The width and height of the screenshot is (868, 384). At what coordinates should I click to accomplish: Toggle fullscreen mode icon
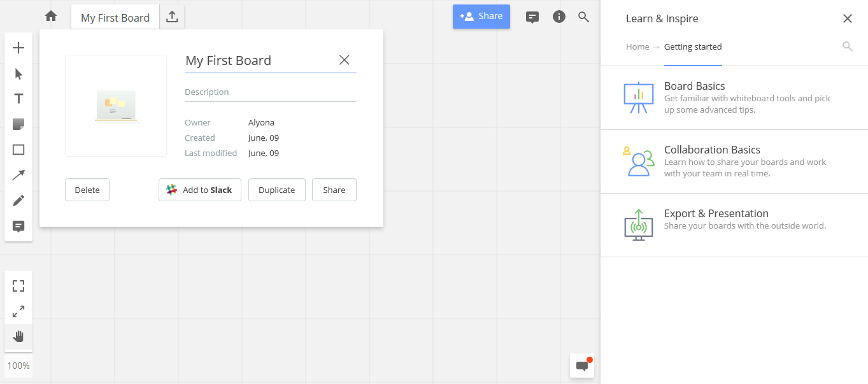(x=18, y=286)
